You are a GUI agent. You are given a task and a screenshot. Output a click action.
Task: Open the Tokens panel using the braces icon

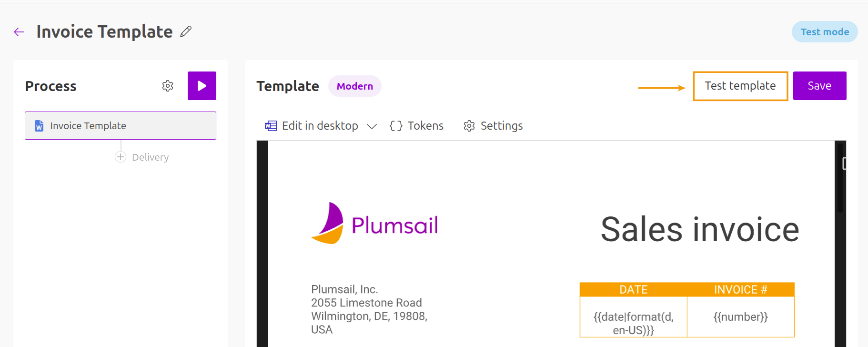point(395,125)
